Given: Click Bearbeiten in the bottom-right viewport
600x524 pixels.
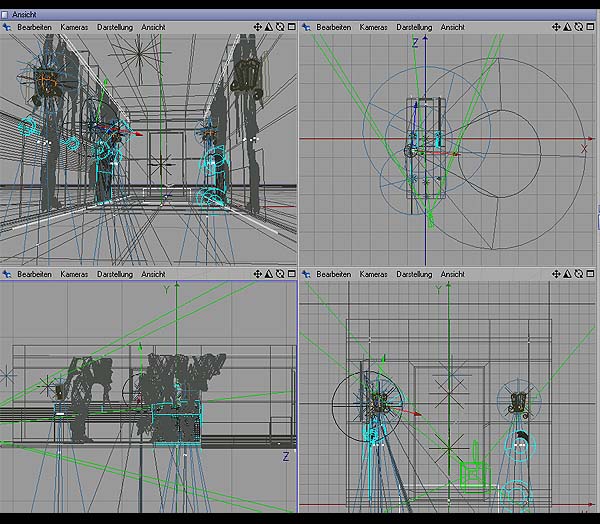Looking at the screenshot, I should 334,274.
